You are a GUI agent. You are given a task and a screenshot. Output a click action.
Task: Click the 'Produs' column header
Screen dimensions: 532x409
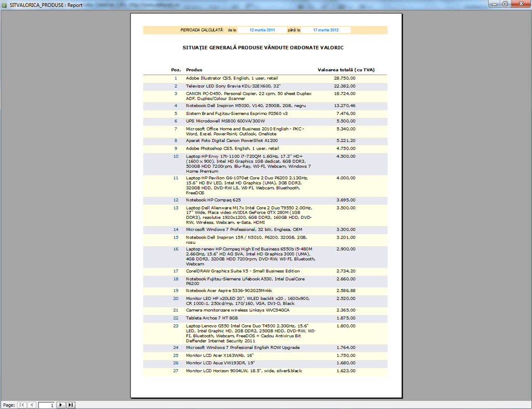(194, 70)
